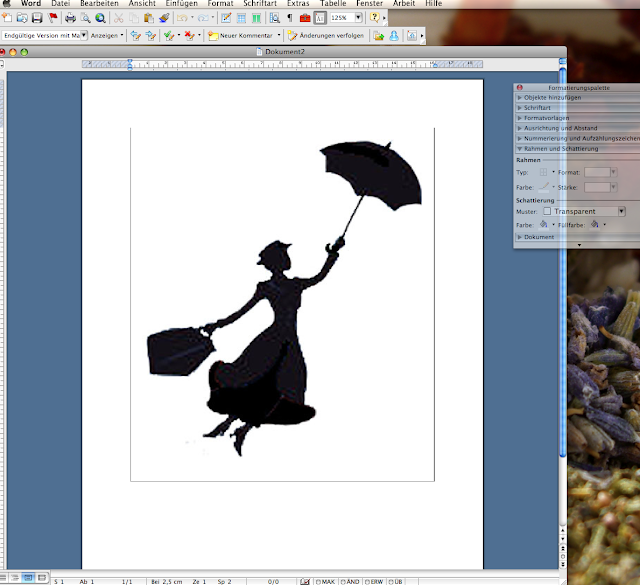The image size is (640, 585).
Task: Click the Mary Poppins silhouette image
Action: point(284,298)
